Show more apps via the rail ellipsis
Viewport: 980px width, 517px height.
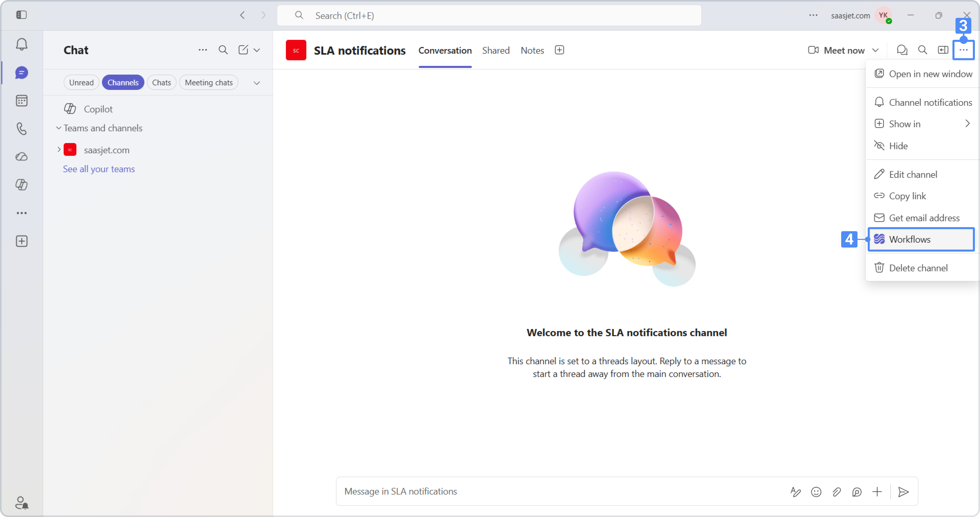(22, 213)
